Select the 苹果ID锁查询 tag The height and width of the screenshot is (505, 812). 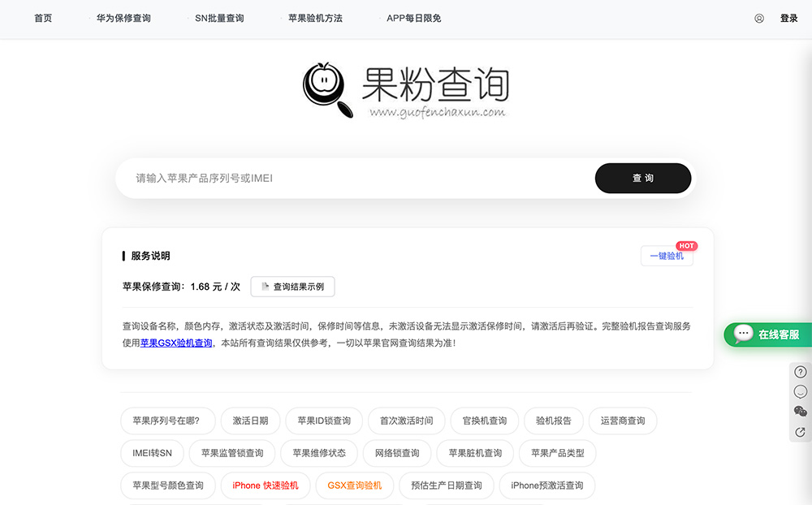(324, 421)
